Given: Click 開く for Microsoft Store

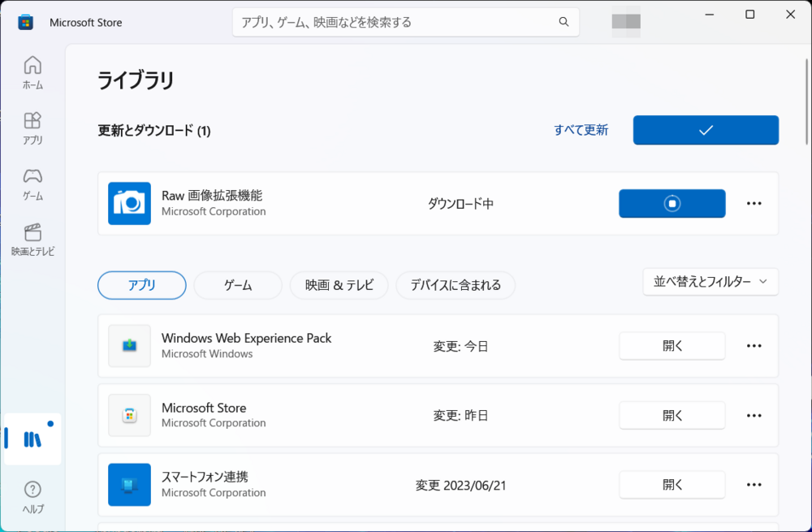Looking at the screenshot, I should pyautogui.click(x=672, y=415).
